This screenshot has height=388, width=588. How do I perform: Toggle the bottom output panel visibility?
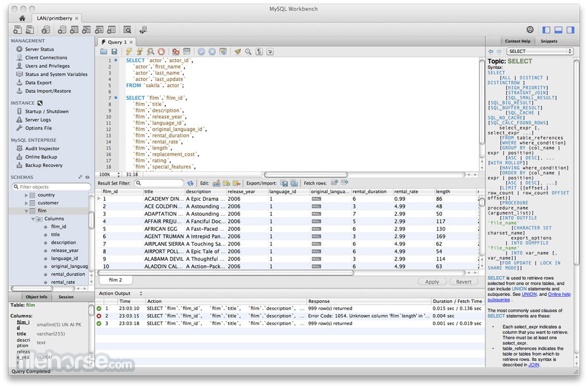(559, 29)
